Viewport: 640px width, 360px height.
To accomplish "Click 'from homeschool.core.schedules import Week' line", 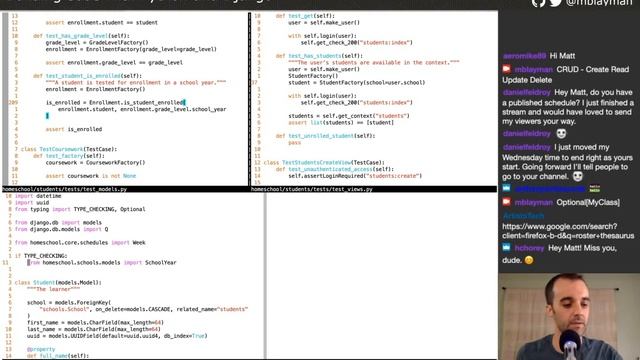I will pos(80,242).
